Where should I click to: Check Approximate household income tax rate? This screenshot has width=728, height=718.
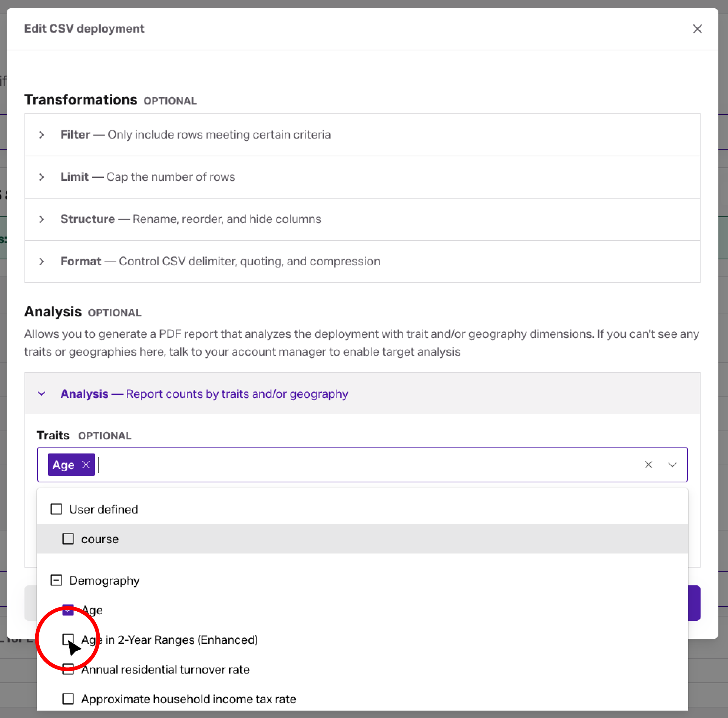[x=68, y=699]
